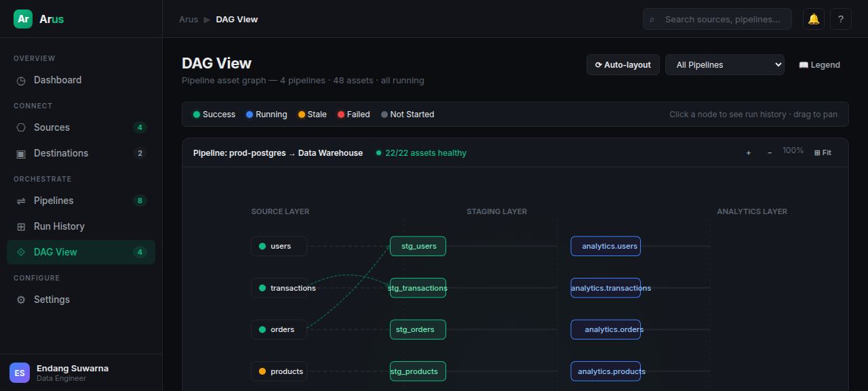Click the stg_transactions node

418,288
